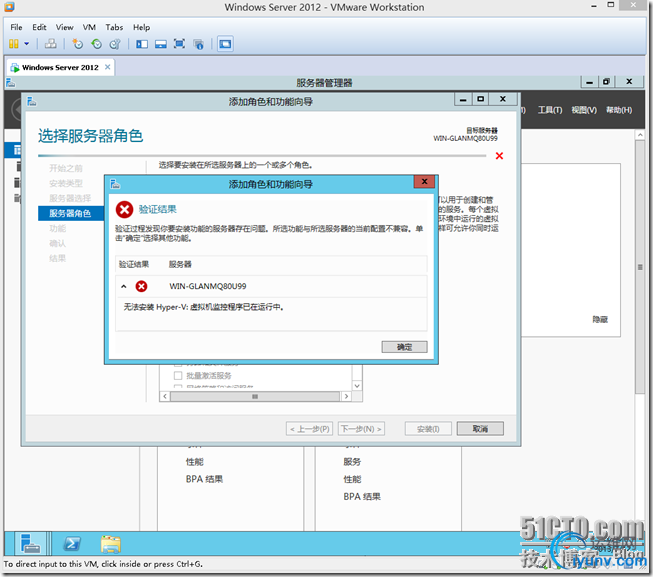Click the roles list scroll-left arrow
This screenshot has width=653, height=577.
point(165,396)
